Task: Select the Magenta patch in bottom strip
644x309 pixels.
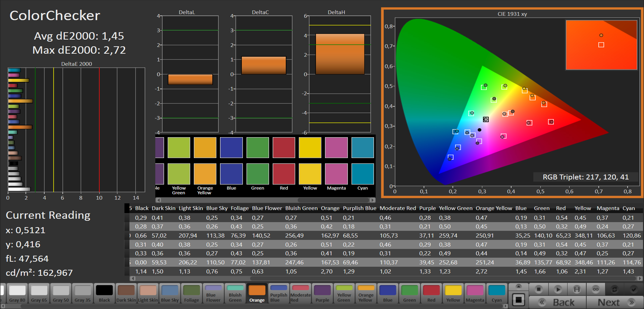Action: (475, 294)
